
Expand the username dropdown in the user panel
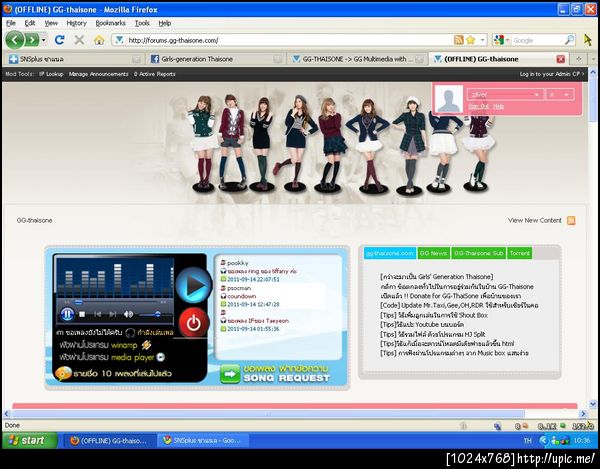[x=536, y=94]
